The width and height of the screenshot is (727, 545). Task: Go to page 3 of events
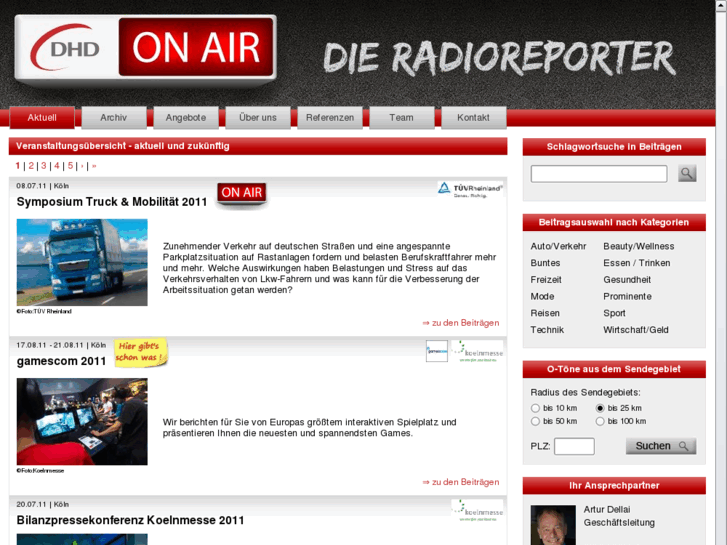(44, 166)
